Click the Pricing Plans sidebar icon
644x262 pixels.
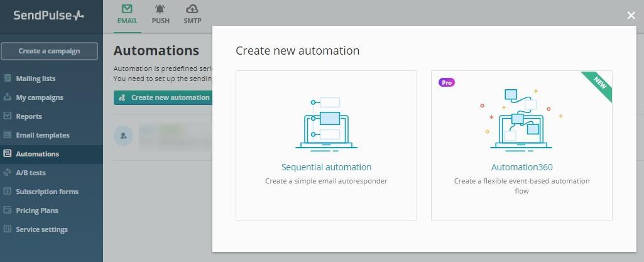[x=8, y=210]
